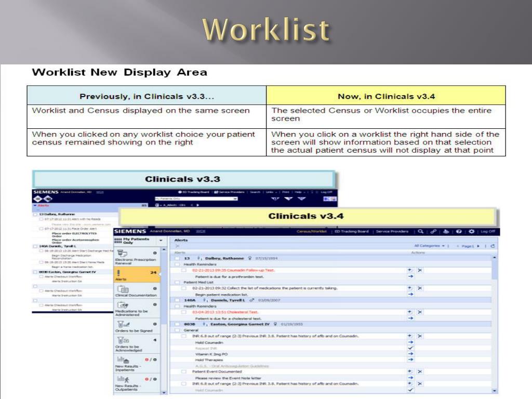Click the checkmark action for Repeat INR

410,348
